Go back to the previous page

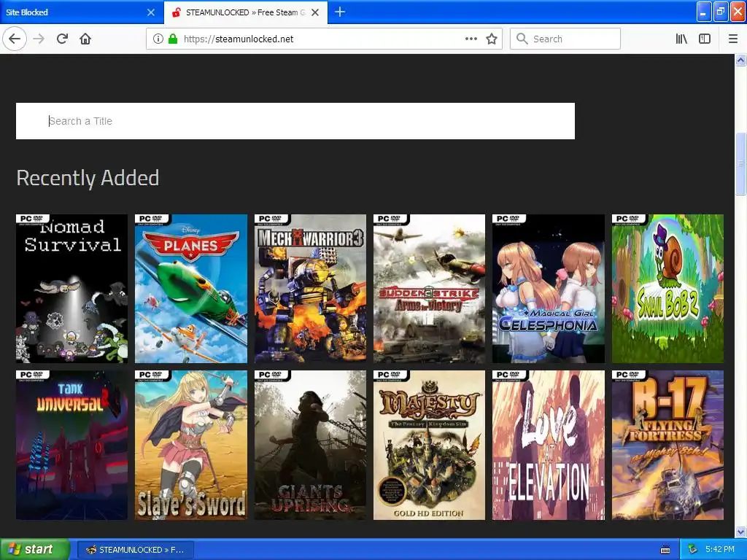[15, 39]
